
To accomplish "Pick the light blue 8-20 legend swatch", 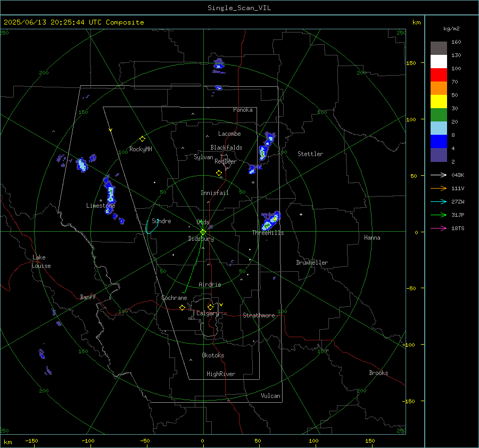I will (x=439, y=128).
